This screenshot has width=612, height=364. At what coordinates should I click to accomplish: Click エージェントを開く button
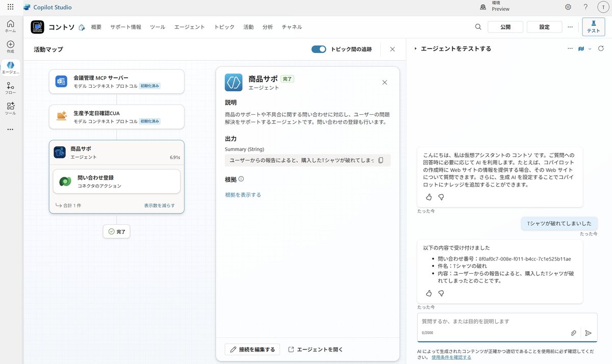316,349
